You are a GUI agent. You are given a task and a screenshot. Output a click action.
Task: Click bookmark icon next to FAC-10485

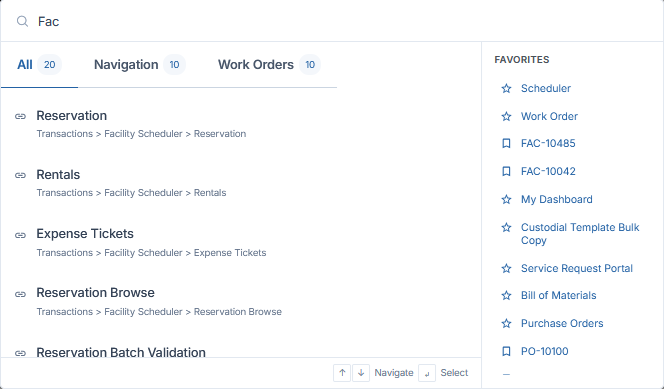pyautogui.click(x=506, y=143)
